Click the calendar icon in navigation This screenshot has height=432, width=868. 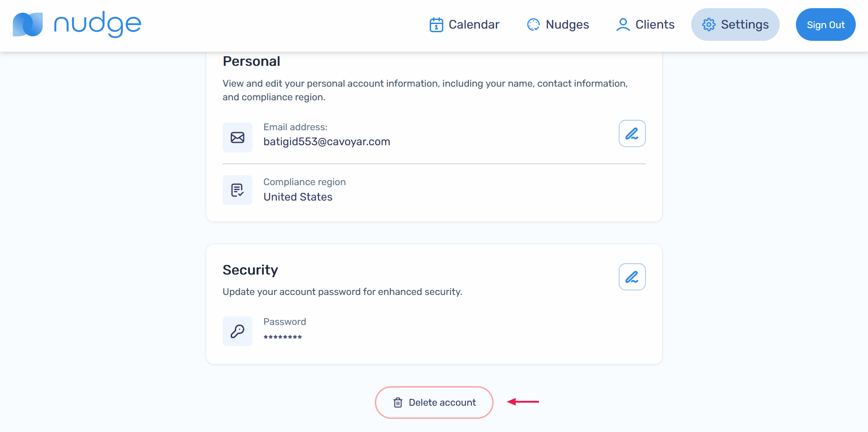pos(436,25)
